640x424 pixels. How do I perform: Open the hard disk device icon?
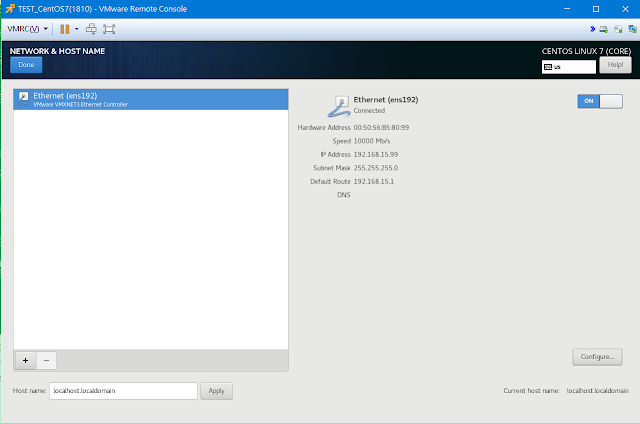click(x=604, y=29)
